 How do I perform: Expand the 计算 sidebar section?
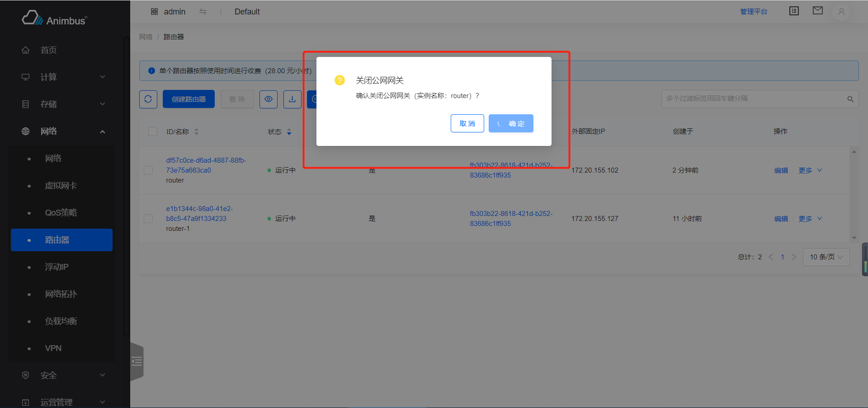point(48,77)
